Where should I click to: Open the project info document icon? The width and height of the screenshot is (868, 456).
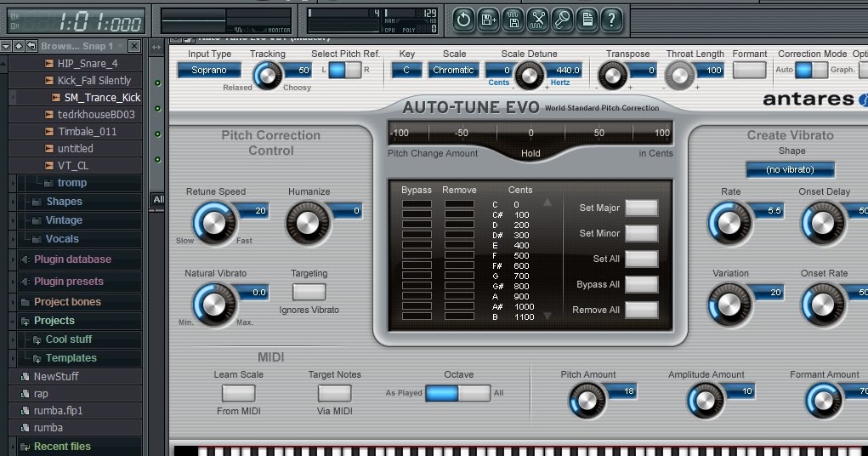click(587, 20)
